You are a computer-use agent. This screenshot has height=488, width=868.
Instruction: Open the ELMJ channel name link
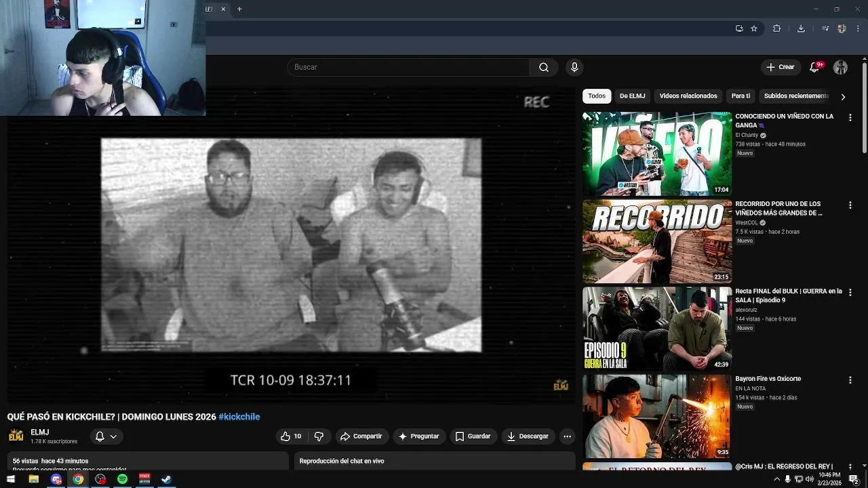coord(39,432)
